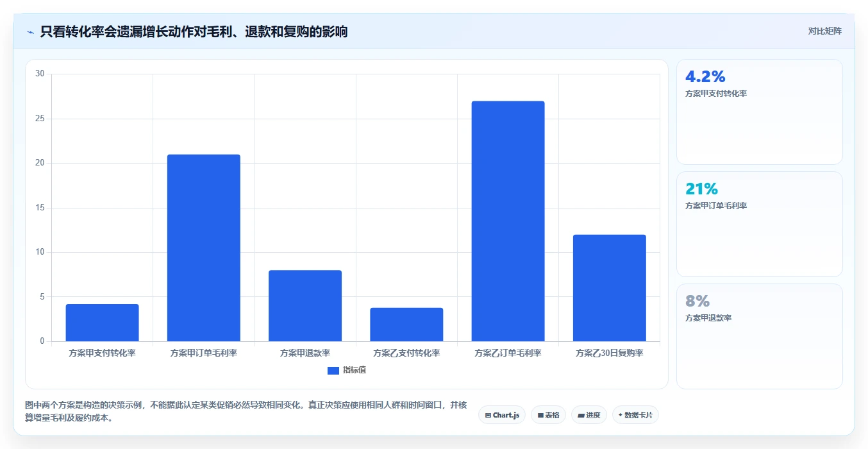Click the 进度 tag
This screenshot has height=449, width=868.
pyautogui.click(x=588, y=415)
